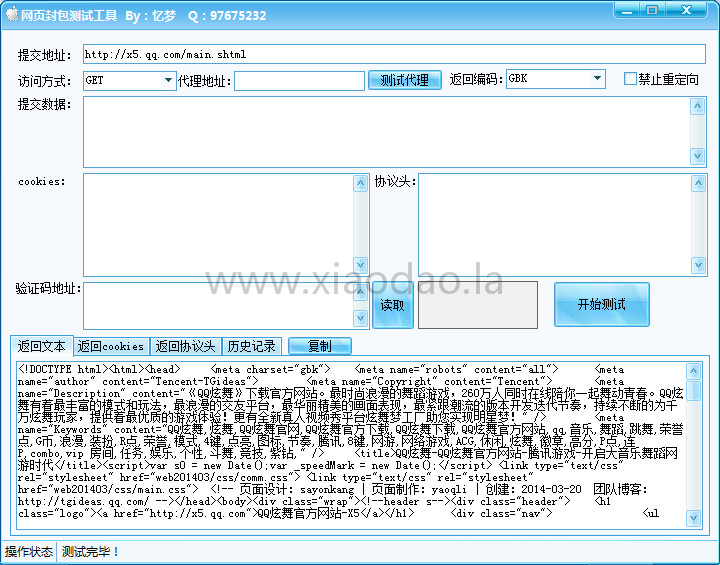The width and height of the screenshot is (720, 565).
Task: Click the 提交数据 scrollbar down arrow
Action: pyautogui.click(x=697, y=156)
